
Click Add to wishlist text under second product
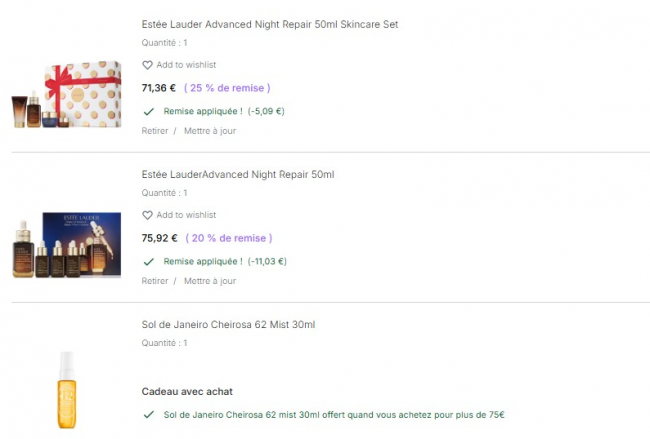(x=186, y=215)
